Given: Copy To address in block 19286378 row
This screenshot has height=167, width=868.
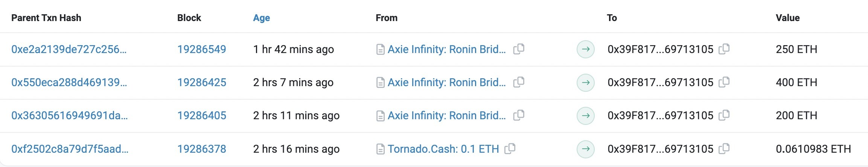Looking at the screenshot, I should coord(724,149).
